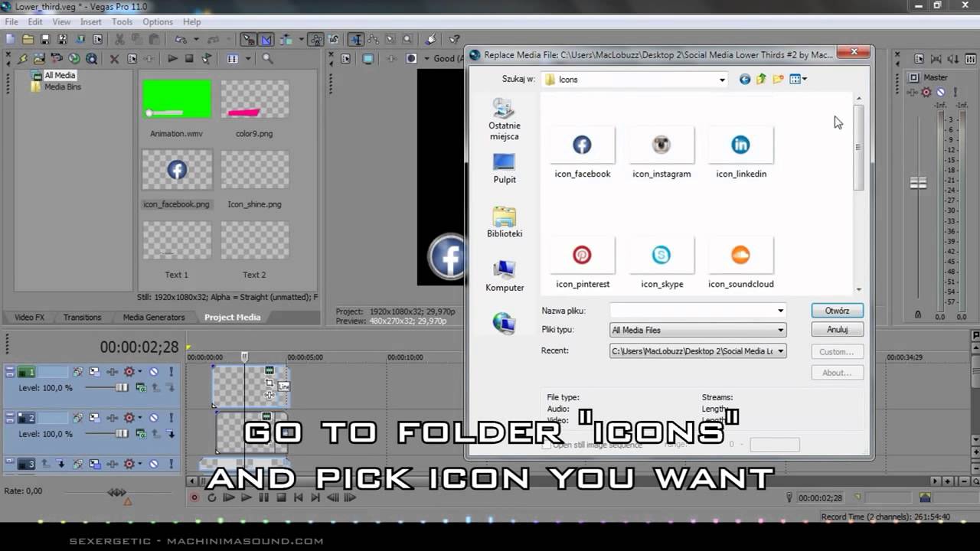Image resolution: width=980 pixels, height=551 pixels.
Task: Go to Ostatnie miejsca in the places bar
Action: point(505,119)
